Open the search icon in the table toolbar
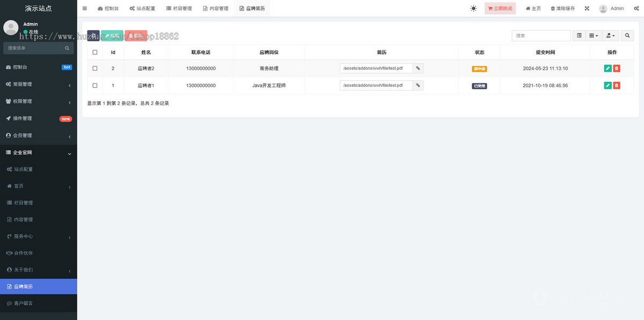The width and height of the screenshot is (644, 320). click(x=627, y=35)
